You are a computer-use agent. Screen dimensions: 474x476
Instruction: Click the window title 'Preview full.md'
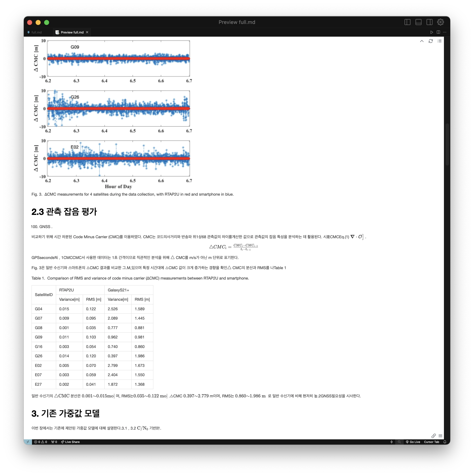(x=237, y=22)
